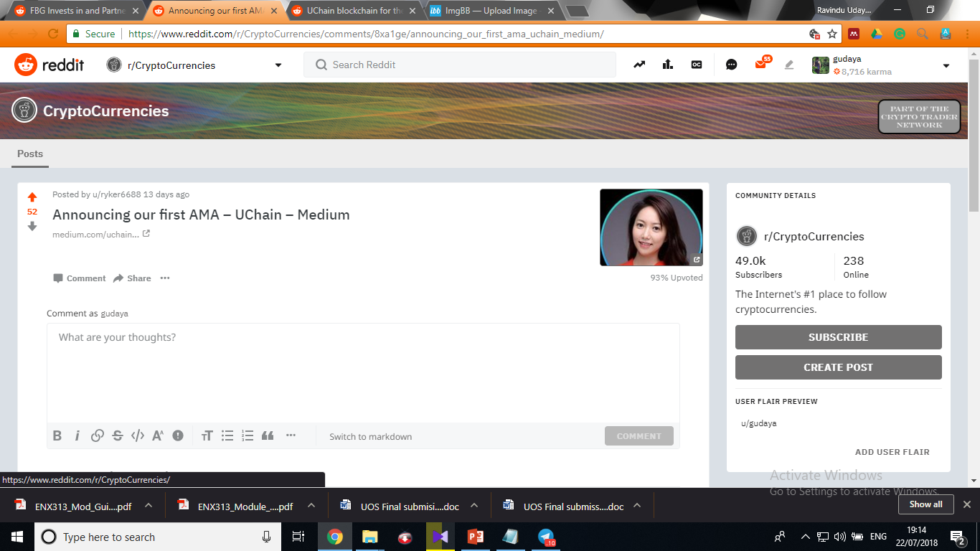
Task: Click ADD USER FLAIR
Action: 892,452
